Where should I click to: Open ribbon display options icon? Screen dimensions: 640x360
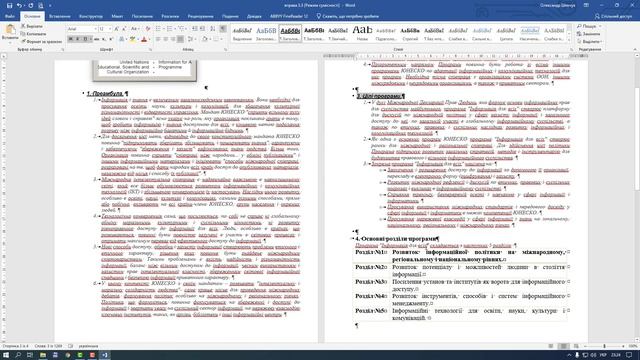coord(586,6)
